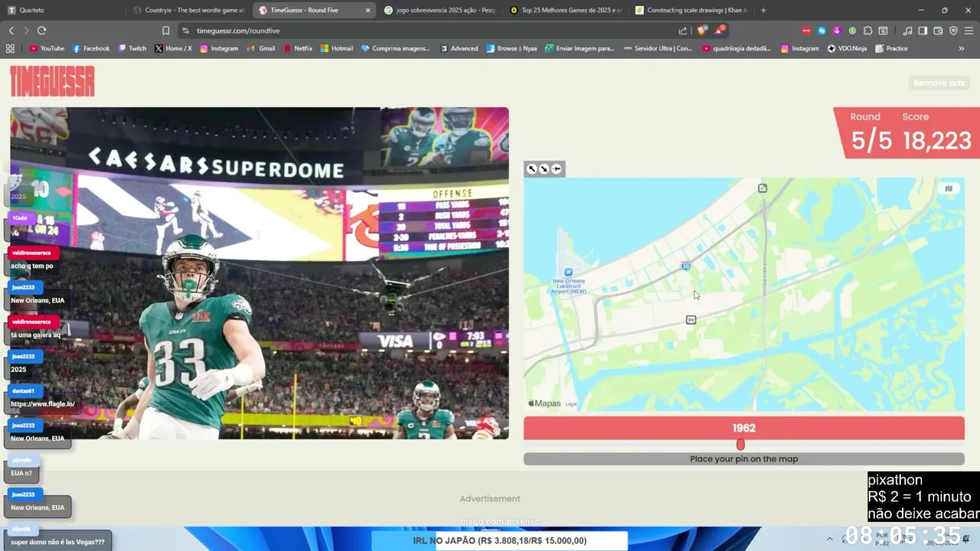Open Brave Rewards triangle icon
Viewport: 980px width, 551px height.
click(719, 31)
